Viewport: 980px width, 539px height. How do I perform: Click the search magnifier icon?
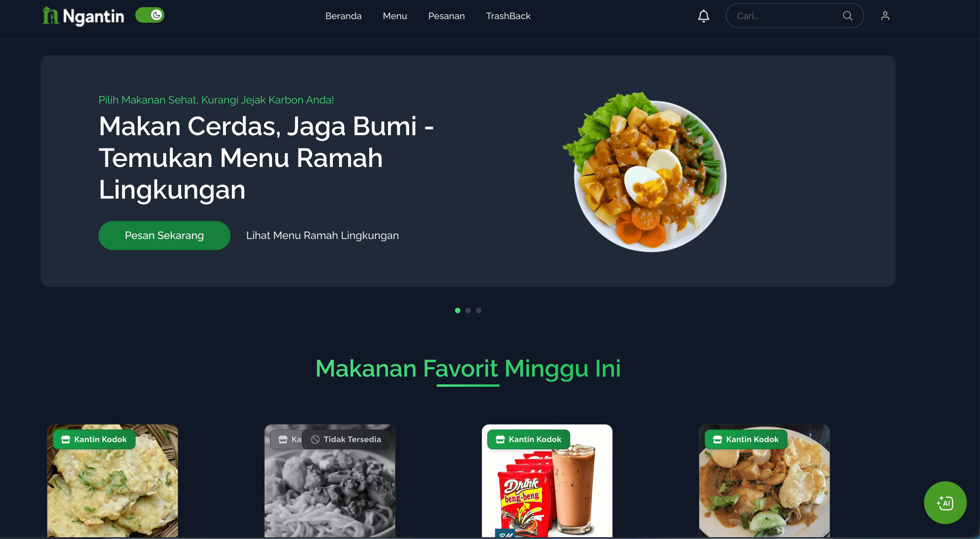click(847, 16)
